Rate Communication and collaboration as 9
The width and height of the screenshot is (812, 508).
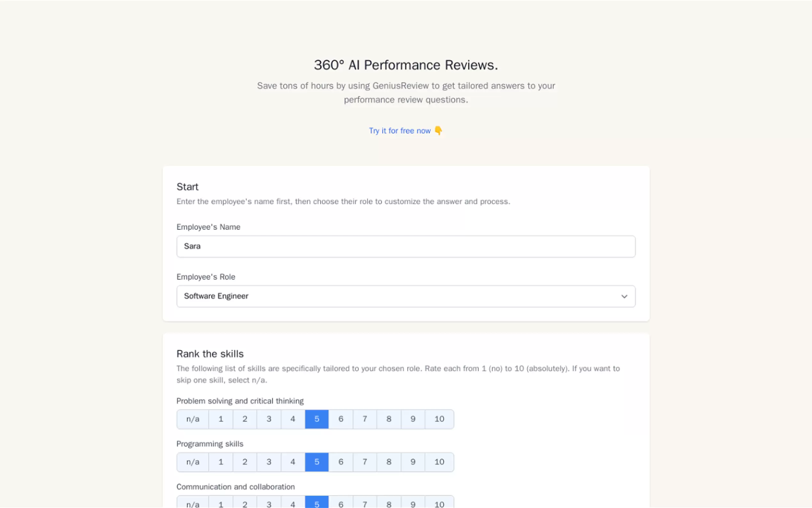[x=413, y=503]
